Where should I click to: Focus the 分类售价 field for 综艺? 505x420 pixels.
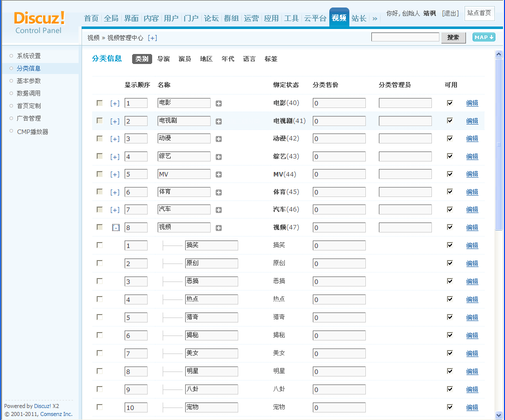tap(339, 156)
